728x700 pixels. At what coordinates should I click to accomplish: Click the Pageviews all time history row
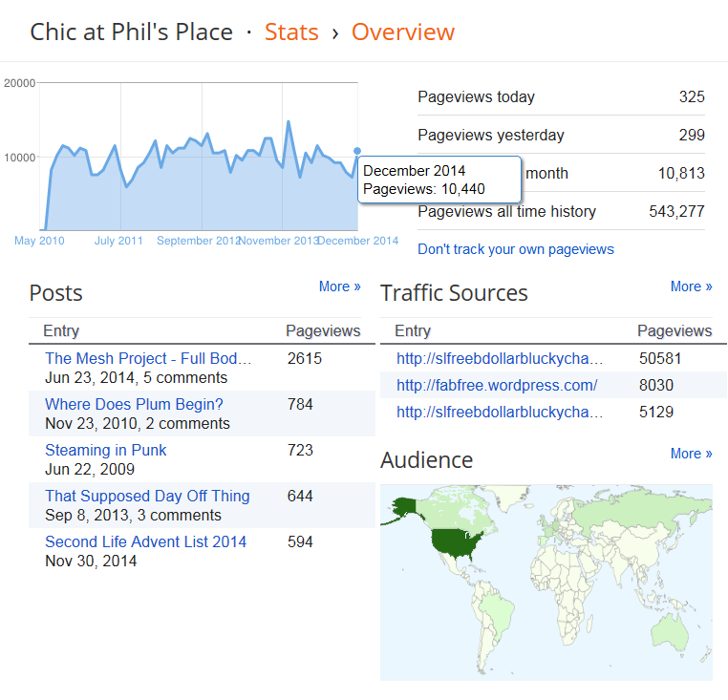561,211
